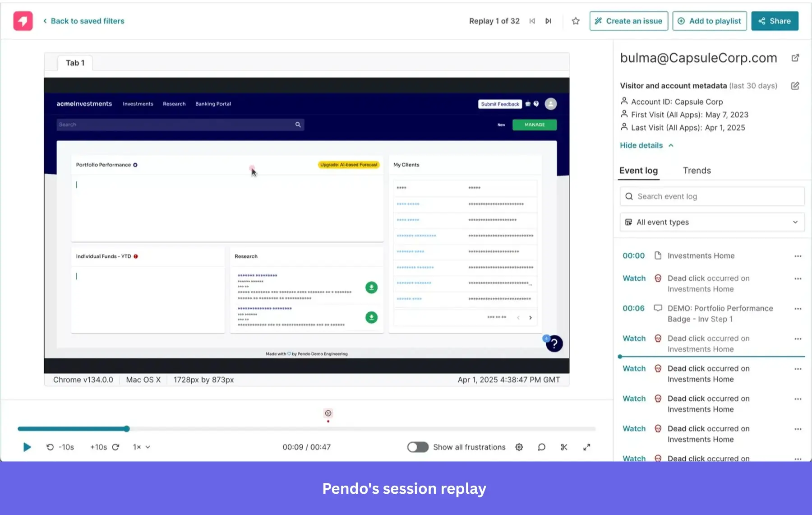Jump to the previous replay
This screenshot has width=812, height=515.
pyautogui.click(x=532, y=21)
